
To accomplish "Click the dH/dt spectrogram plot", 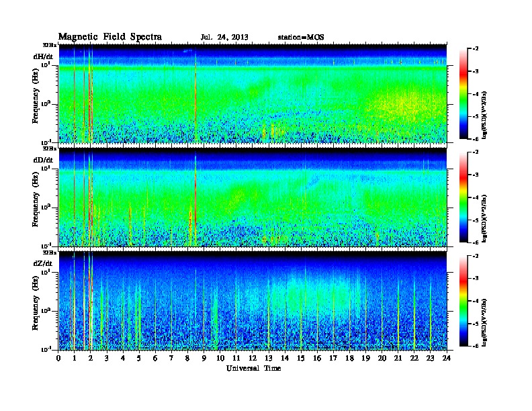I will pos(253,93).
